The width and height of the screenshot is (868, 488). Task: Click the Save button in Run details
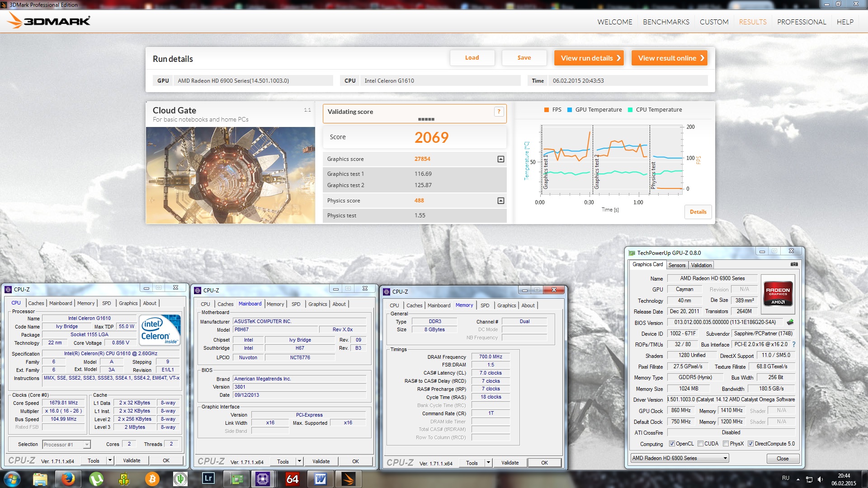tap(524, 58)
